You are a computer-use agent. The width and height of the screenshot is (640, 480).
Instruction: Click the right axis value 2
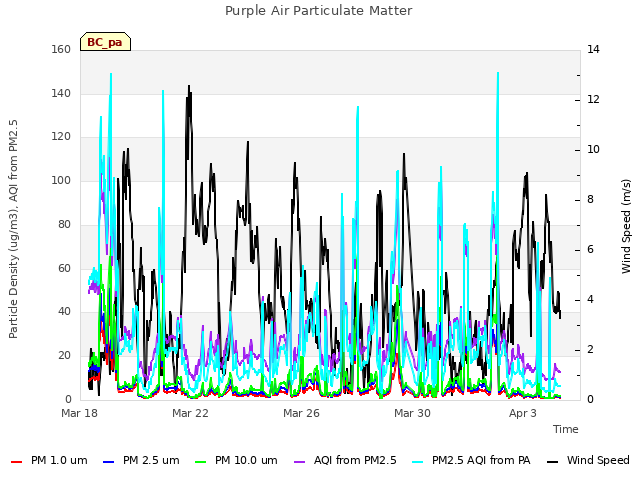point(590,350)
